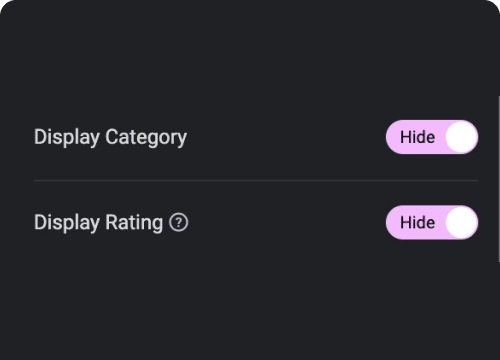Click the vertical scrollbar on panel edge
The image size is (500, 360).
point(499,179)
